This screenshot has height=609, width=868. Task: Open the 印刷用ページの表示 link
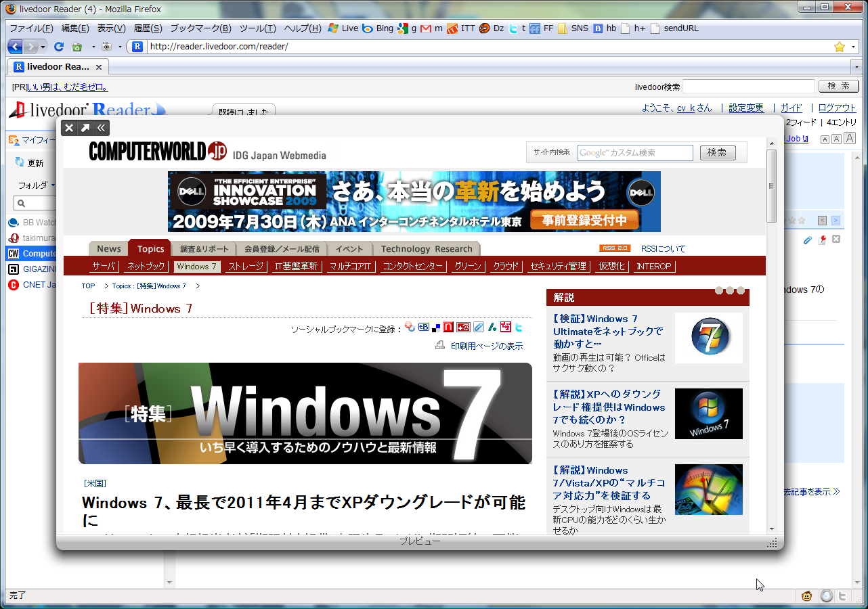[487, 346]
